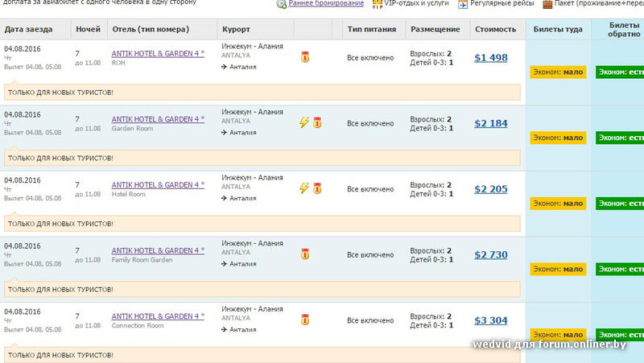Click yellow Эконом: мало badge in $2 730 row
The width and height of the screenshot is (644, 363).
558,269
